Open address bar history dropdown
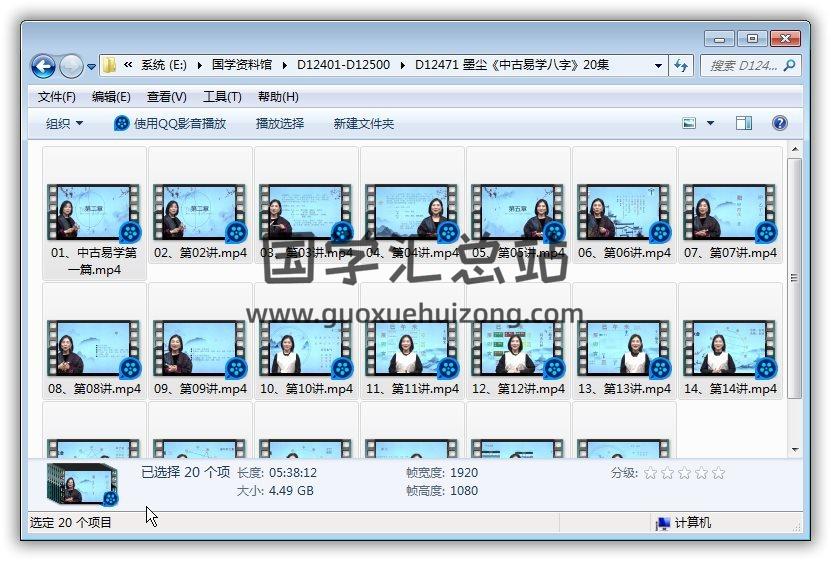This screenshot has height=561, width=831. tap(658, 66)
